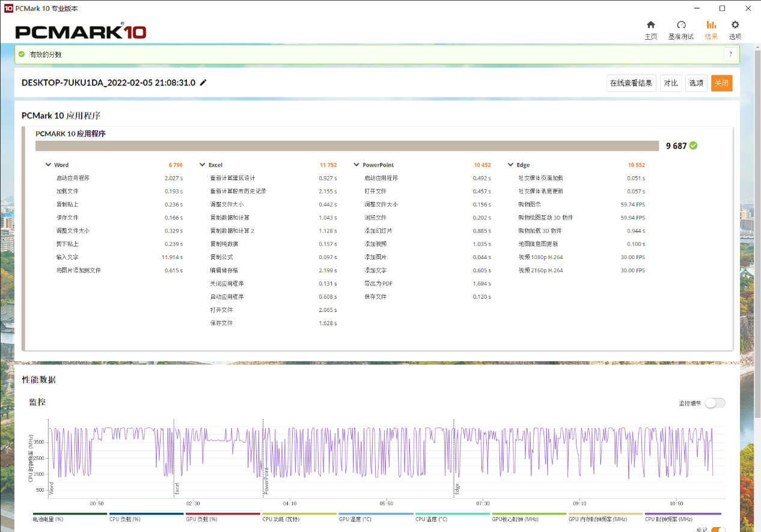
Task: Click Edge's 地图信息图更新 row label
Action: click(x=538, y=244)
